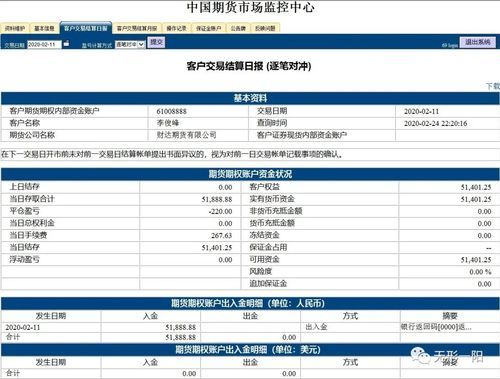
Task: Expand the 盈亏计算方式 dropdown
Action: point(130,44)
